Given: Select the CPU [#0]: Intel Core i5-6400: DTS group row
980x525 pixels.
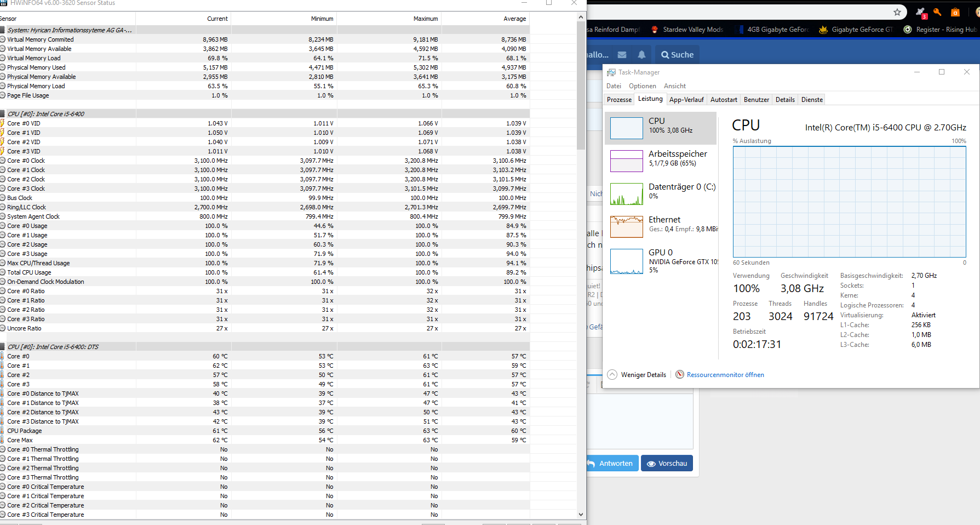Looking at the screenshot, I should pos(265,347).
